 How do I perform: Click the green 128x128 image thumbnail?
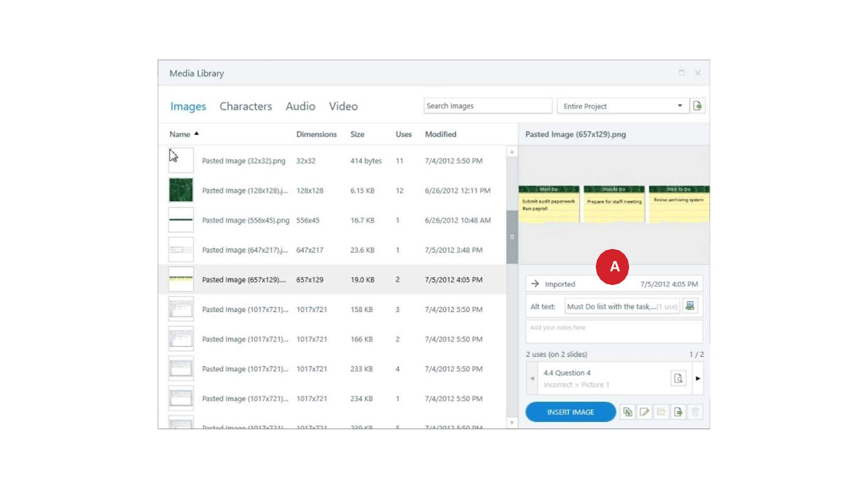point(181,190)
